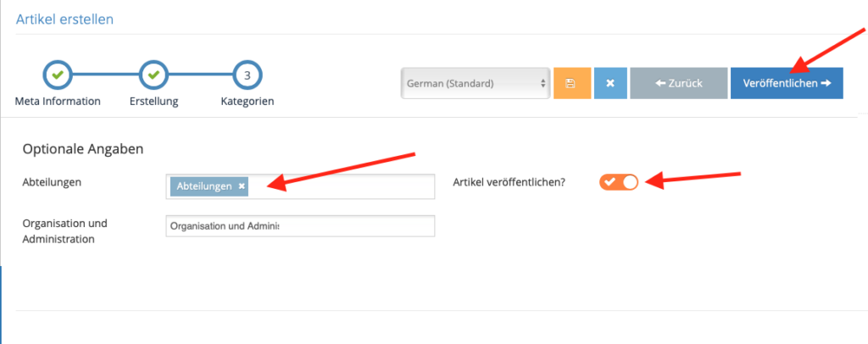Open the German (Standard) language dropdown

click(x=476, y=84)
